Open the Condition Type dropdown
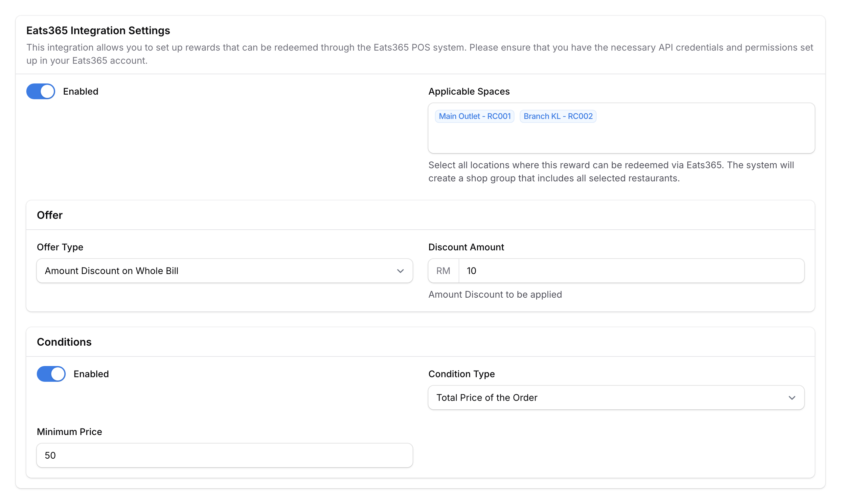The width and height of the screenshot is (841, 504). pyautogui.click(x=616, y=397)
